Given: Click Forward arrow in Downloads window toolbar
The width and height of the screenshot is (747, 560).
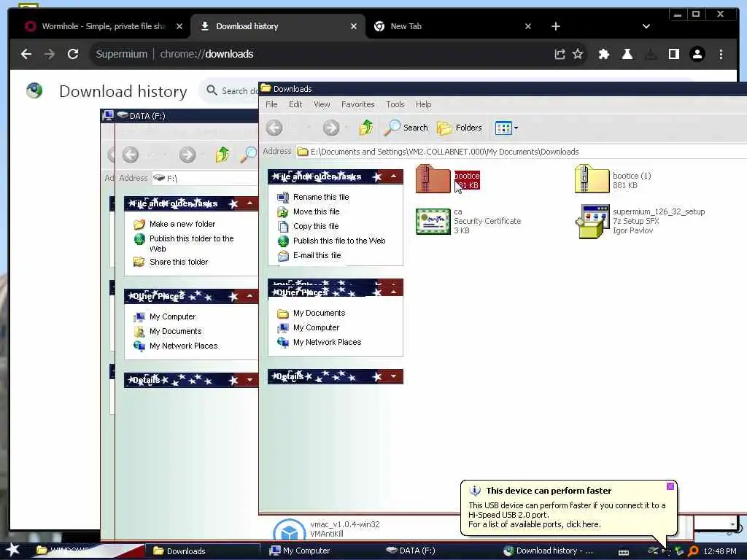Looking at the screenshot, I should [331, 128].
